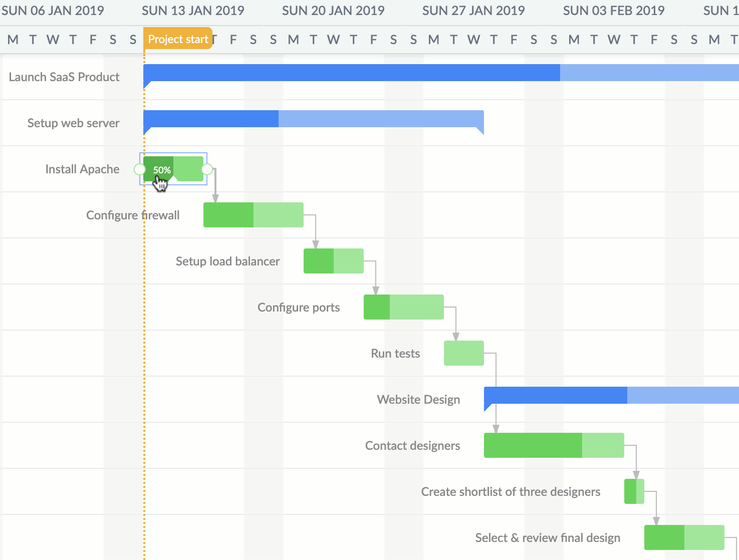Click the right link handle on Install Apache
The image size is (739, 560).
[208, 169]
